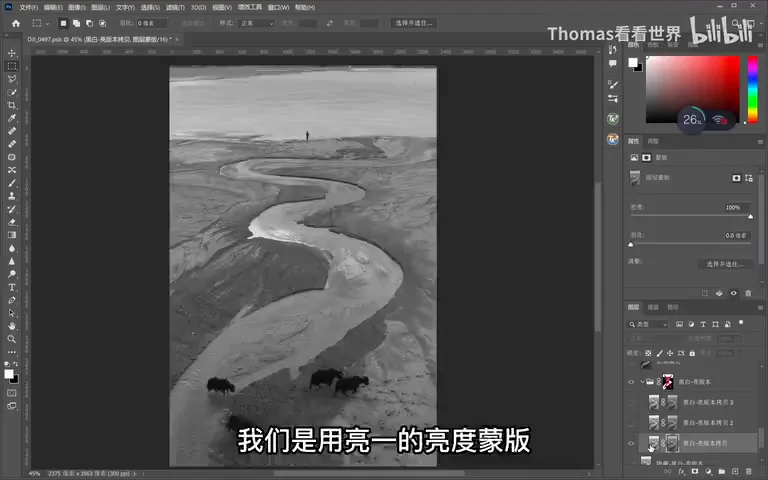Hide the selected 黑白-亮版本拷贝 layer
768x480 pixels.
(x=631, y=443)
